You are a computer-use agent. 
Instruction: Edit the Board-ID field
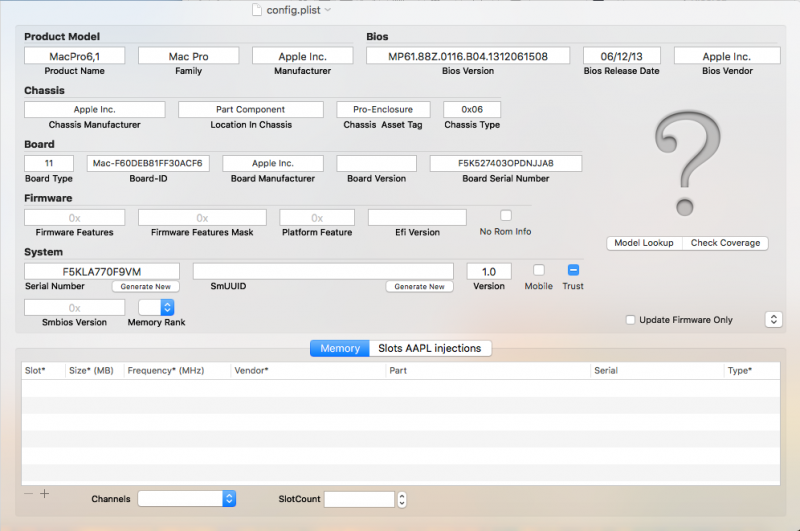(x=148, y=163)
